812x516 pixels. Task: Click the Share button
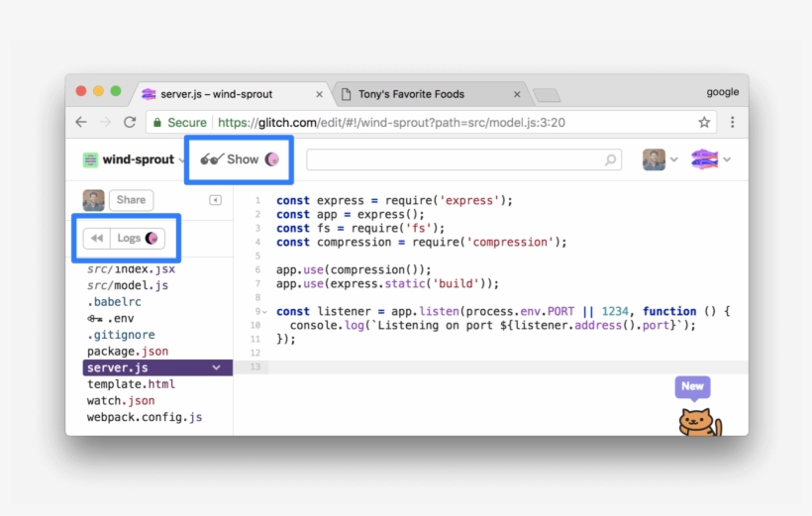pyautogui.click(x=131, y=200)
